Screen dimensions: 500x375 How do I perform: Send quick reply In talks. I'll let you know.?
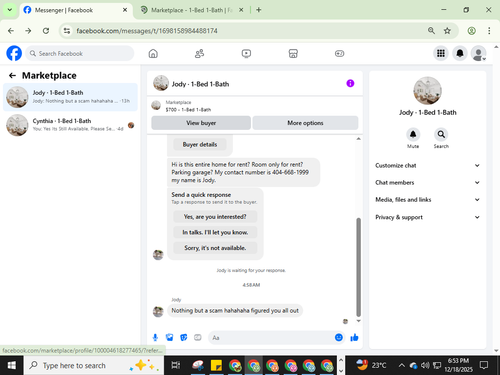(x=215, y=232)
